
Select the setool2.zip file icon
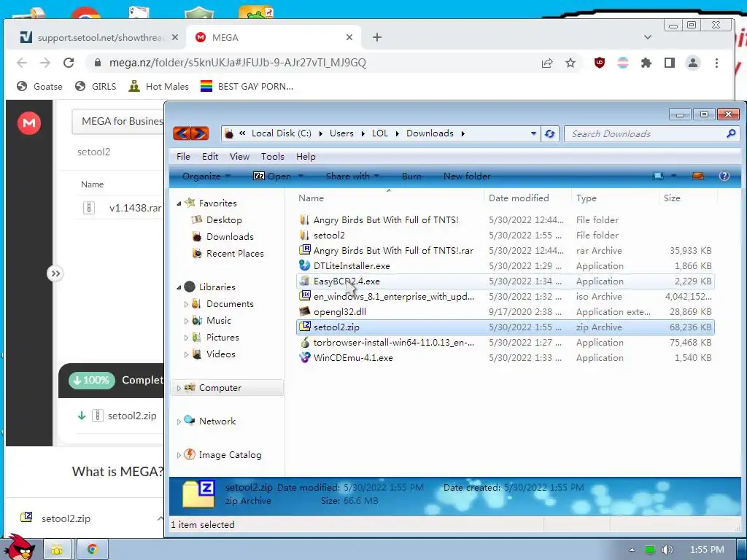point(304,327)
